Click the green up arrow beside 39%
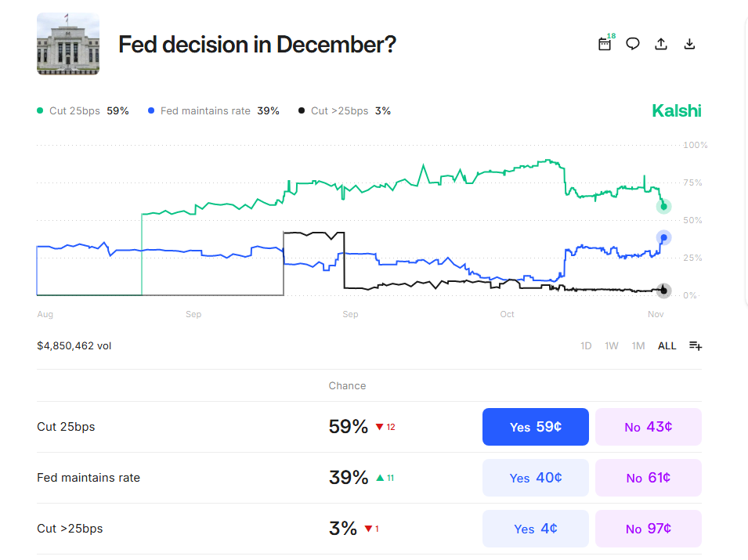 click(x=380, y=478)
